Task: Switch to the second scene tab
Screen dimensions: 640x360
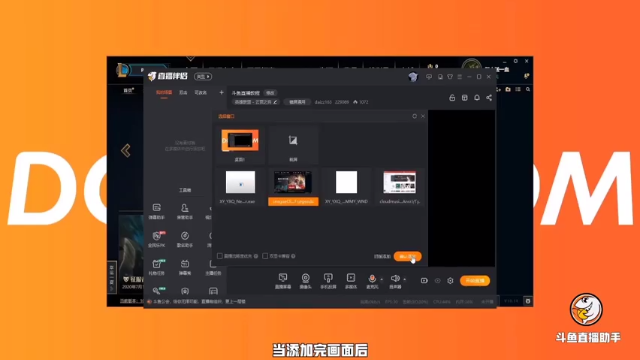Action: pyautogui.click(x=183, y=93)
